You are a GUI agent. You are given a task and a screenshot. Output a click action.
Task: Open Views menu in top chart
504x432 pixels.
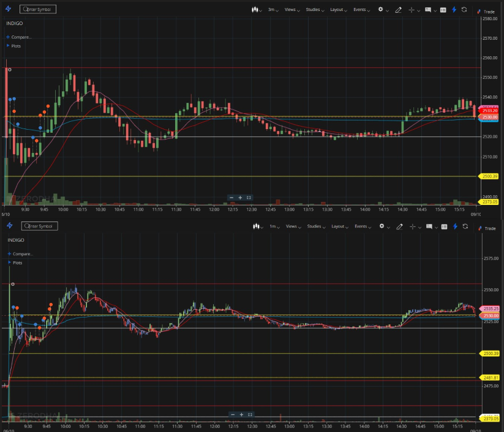click(292, 10)
